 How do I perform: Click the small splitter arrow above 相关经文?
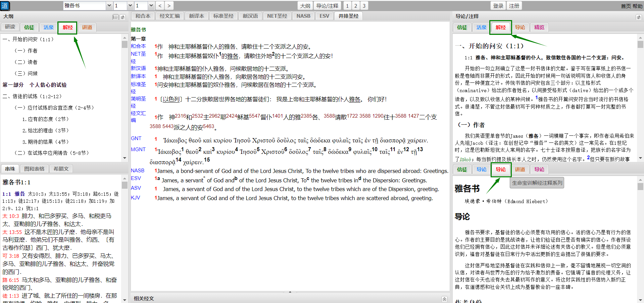coord(290,292)
